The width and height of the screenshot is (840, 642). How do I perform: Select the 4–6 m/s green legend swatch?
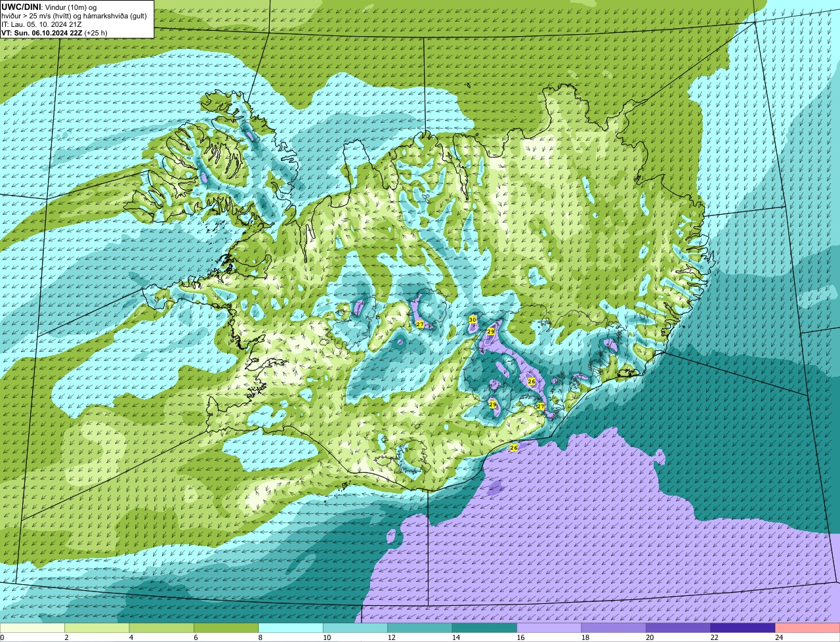[161, 628]
